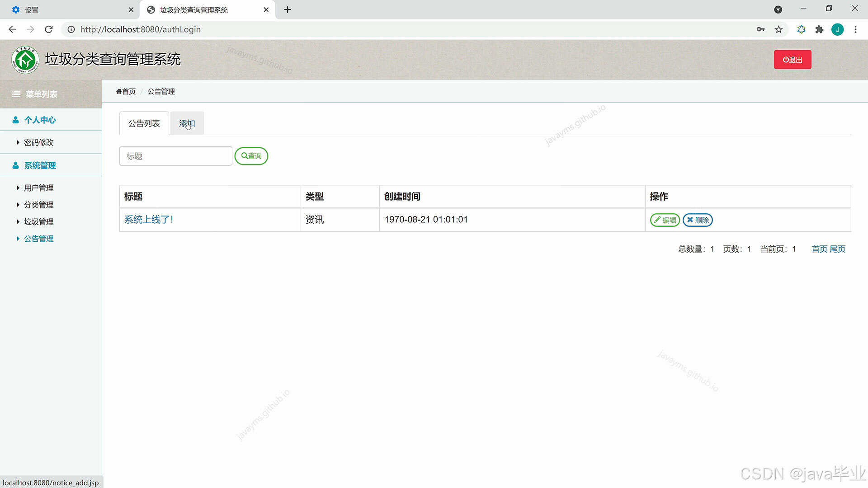This screenshot has width=868, height=488.
Task: Click 删除 button for 系统上线了! row
Action: [x=698, y=220]
